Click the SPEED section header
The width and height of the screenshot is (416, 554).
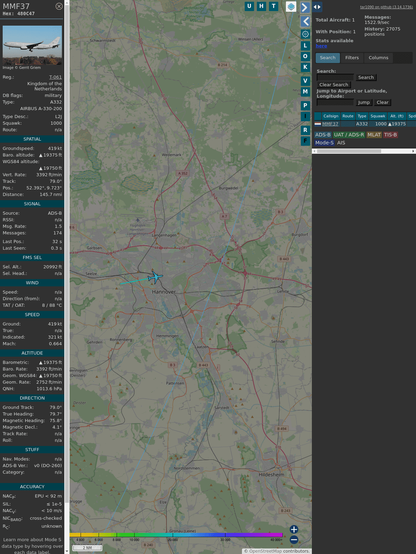tap(32, 314)
